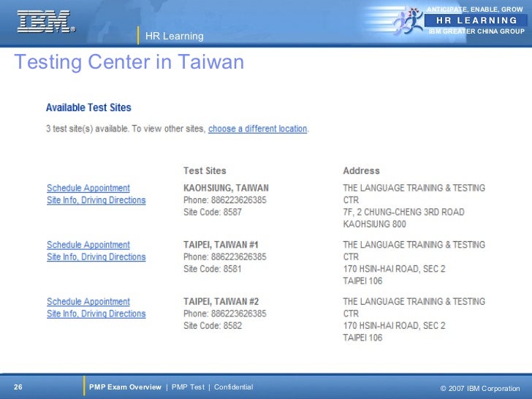Click the '© 2007 IBM Corporation' footer text
This screenshot has height=399, width=532.
point(480,387)
